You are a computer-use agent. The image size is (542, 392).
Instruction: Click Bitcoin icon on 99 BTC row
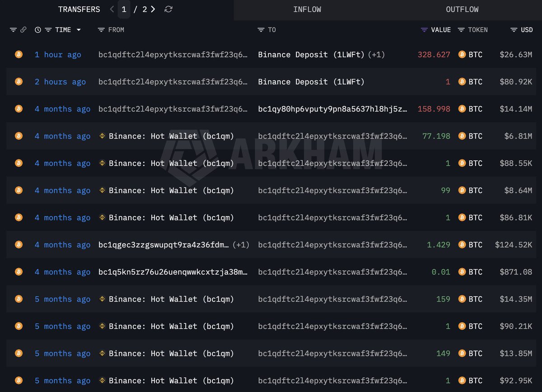click(19, 190)
